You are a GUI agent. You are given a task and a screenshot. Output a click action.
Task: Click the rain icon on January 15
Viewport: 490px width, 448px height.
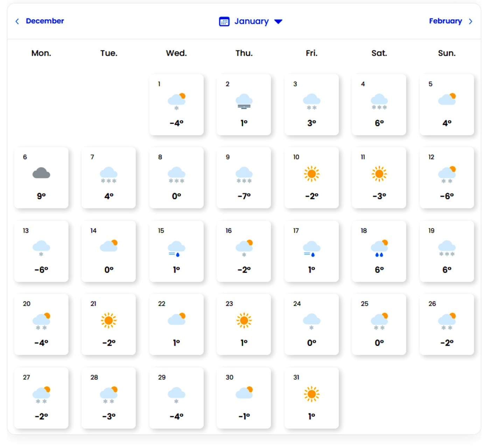click(176, 249)
